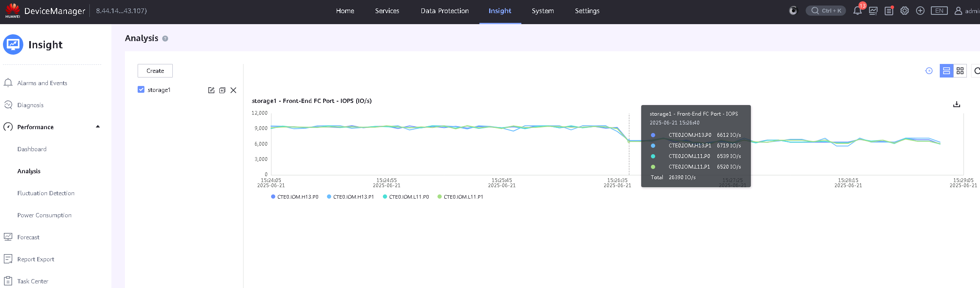
Task: Toggle CTE0.IOM.H13.P0 legend series
Action: [x=294, y=197]
